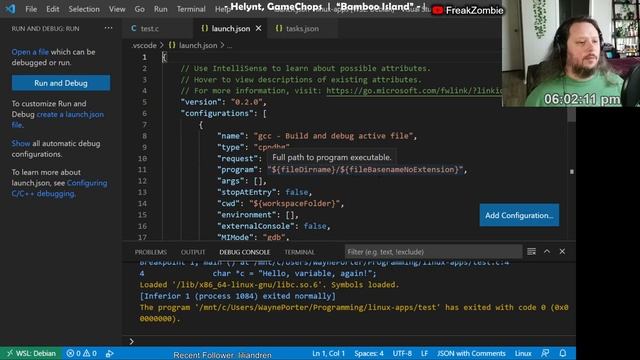Click the .vscode breadcrumb segment

144,45
